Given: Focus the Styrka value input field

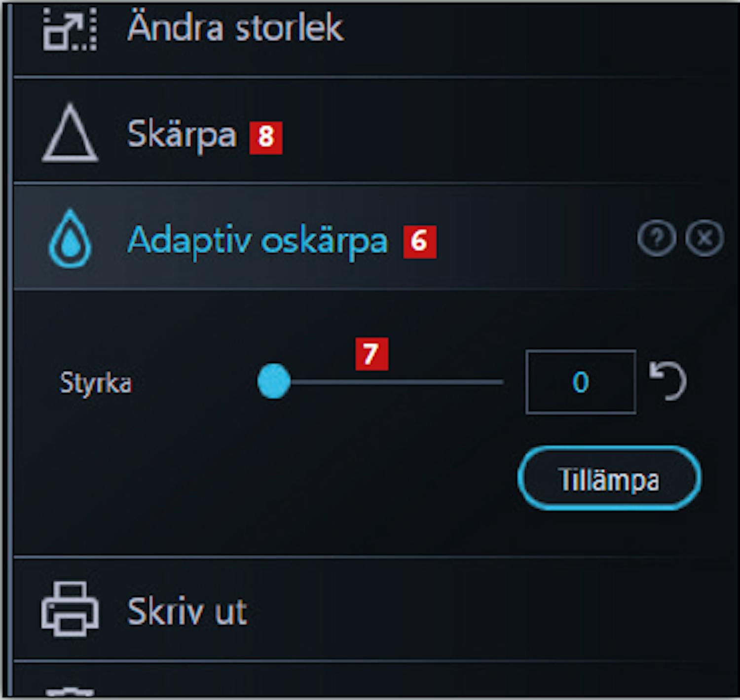Looking at the screenshot, I should [x=580, y=382].
